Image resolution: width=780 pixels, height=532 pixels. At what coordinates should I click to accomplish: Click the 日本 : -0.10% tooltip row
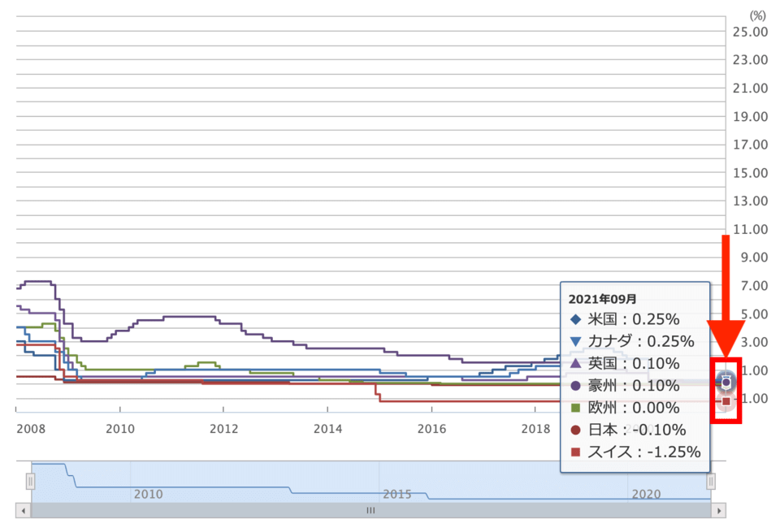(x=628, y=430)
